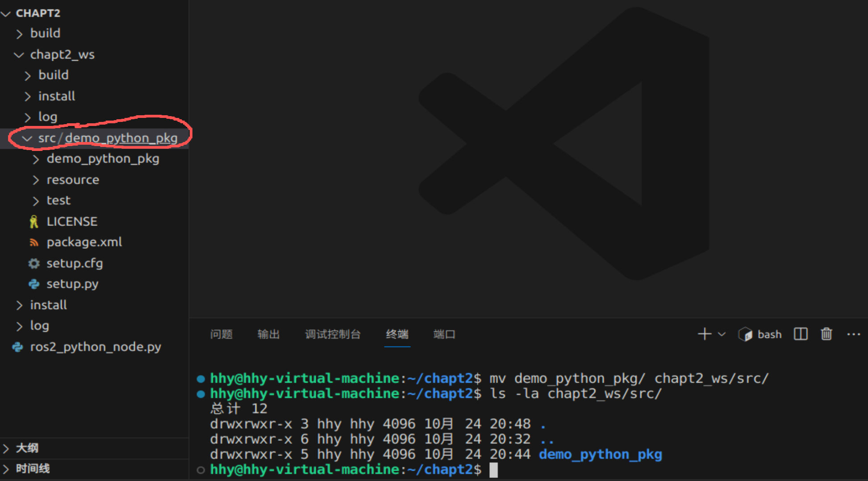This screenshot has width=868, height=481.
Task: Open the terminal launch profile dropdown arrow
Action: (x=722, y=334)
